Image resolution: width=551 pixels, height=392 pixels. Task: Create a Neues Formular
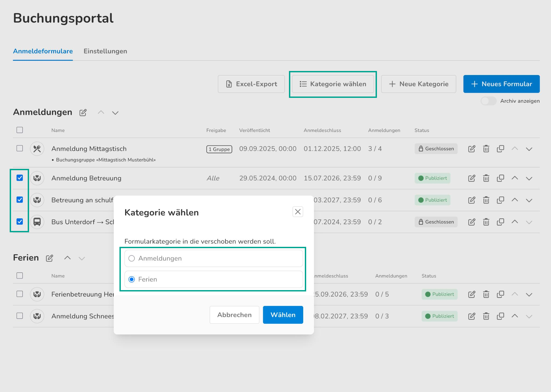pos(501,84)
